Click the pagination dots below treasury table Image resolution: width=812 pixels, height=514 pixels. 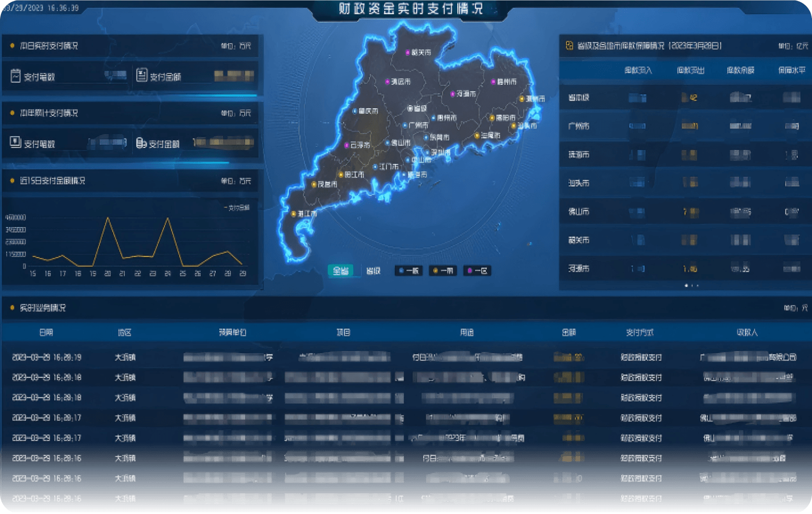(x=691, y=285)
